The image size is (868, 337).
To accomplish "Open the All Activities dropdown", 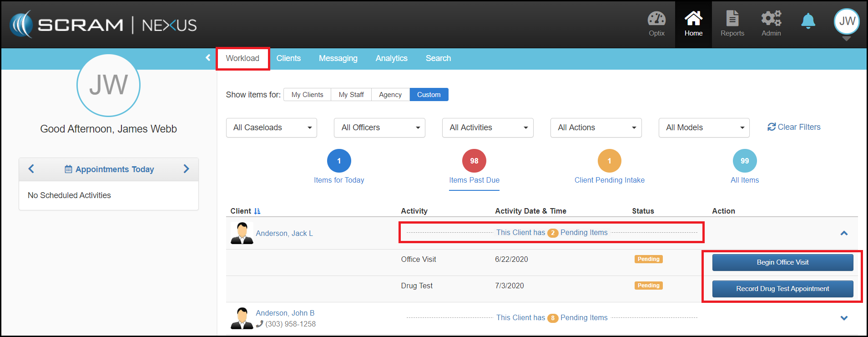I will point(487,128).
